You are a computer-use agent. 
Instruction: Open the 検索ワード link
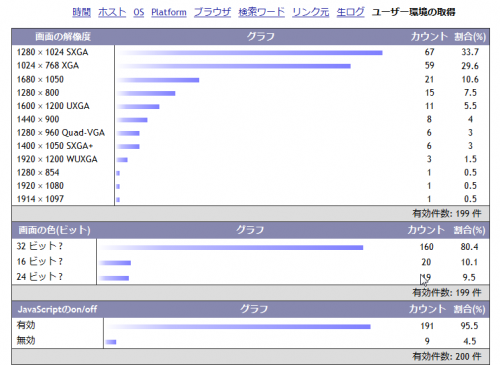[x=261, y=12]
